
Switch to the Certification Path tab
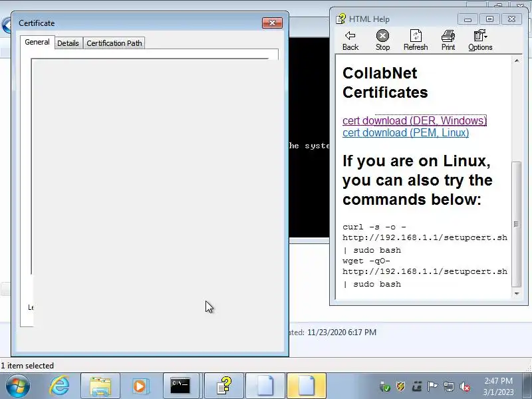pyautogui.click(x=114, y=43)
